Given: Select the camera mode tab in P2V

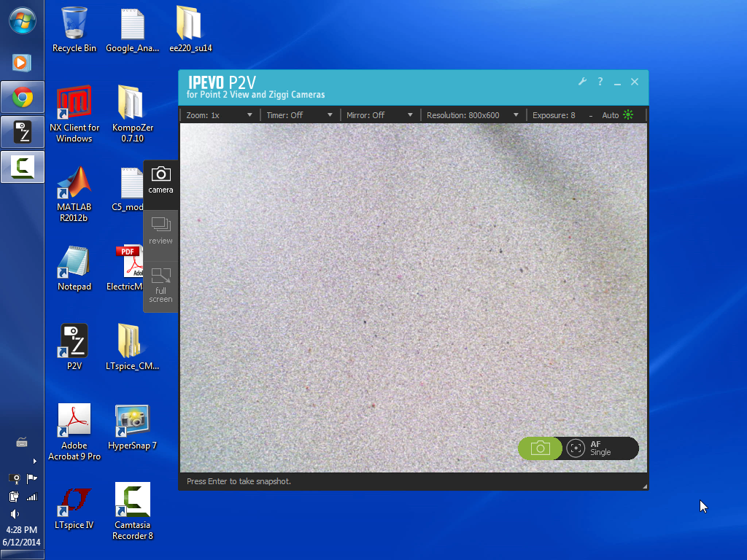Looking at the screenshot, I should click(x=160, y=184).
